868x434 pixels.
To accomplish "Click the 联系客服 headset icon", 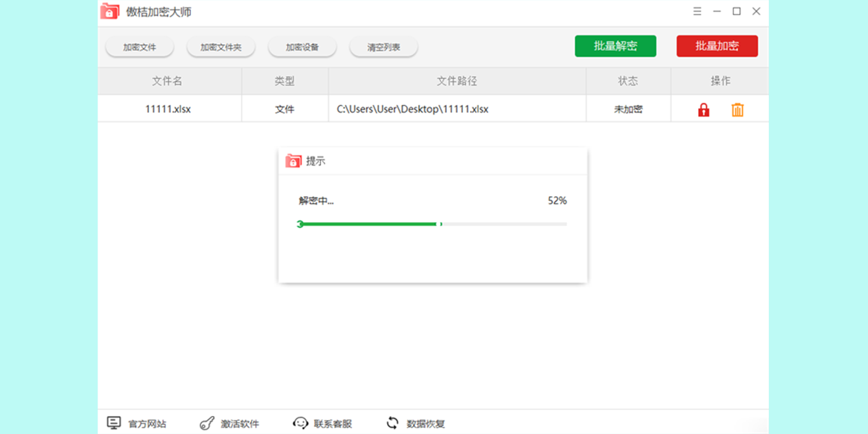I will point(301,422).
